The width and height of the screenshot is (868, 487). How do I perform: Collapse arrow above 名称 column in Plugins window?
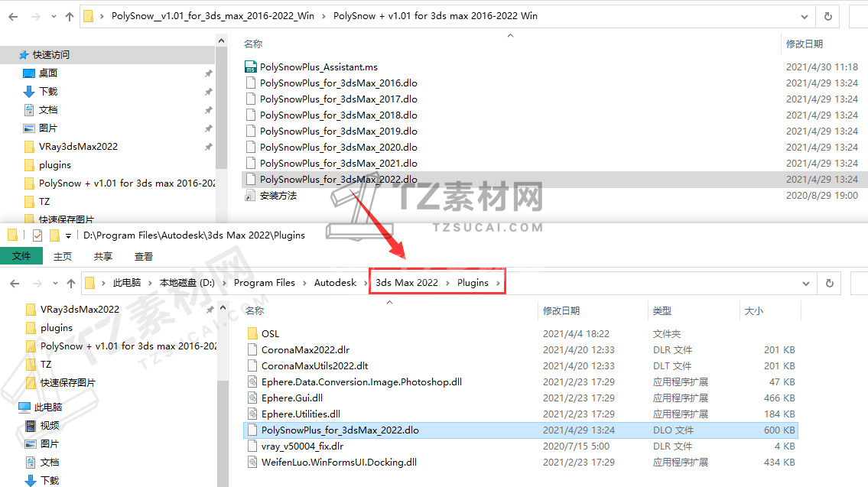click(x=389, y=302)
